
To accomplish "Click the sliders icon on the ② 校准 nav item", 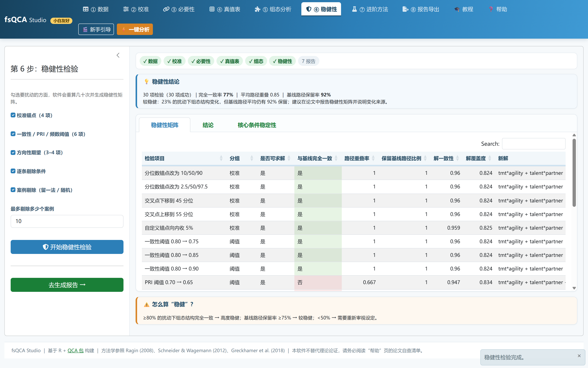I will click(x=126, y=9).
